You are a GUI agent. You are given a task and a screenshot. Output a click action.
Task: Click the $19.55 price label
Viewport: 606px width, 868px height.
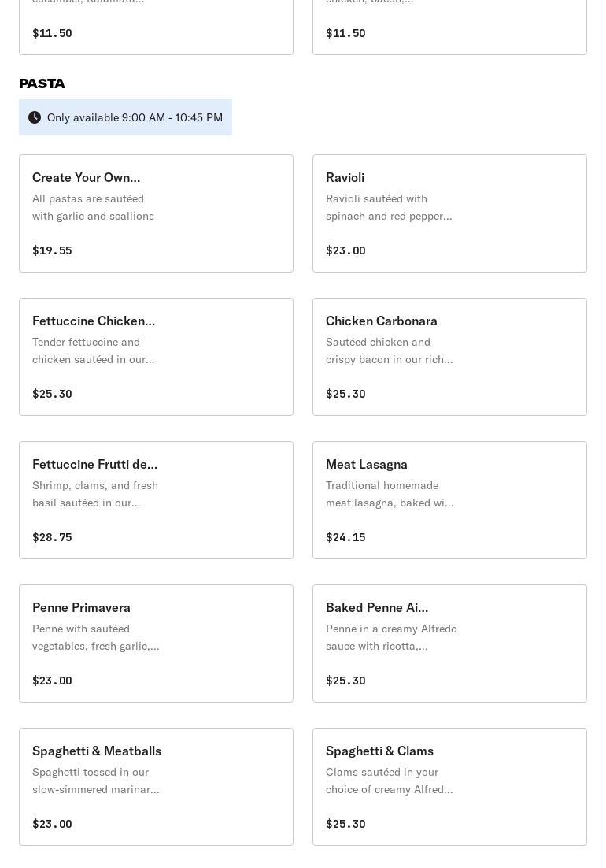click(x=52, y=250)
